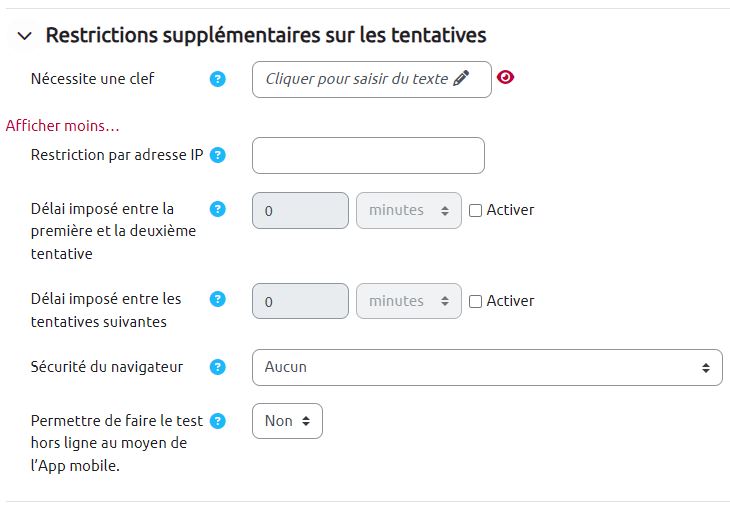
Task: Open the offline mobile App Non dropdown
Action: [x=287, y=421]
